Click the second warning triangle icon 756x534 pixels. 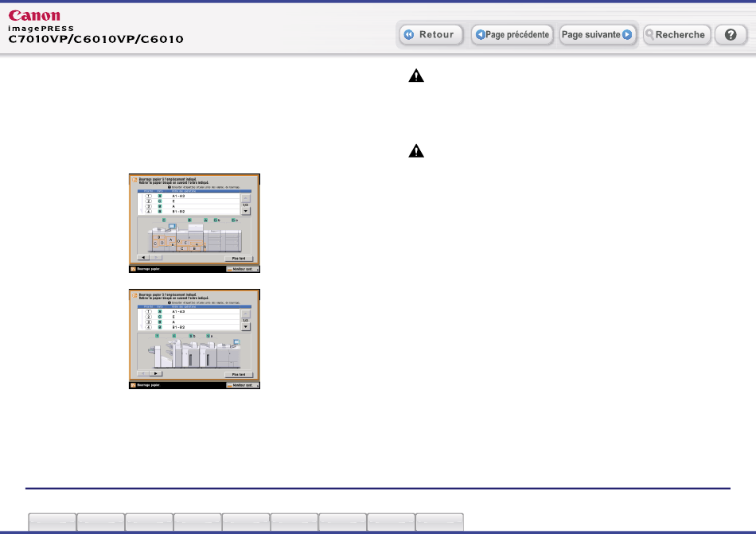click(x=416, y=150)
